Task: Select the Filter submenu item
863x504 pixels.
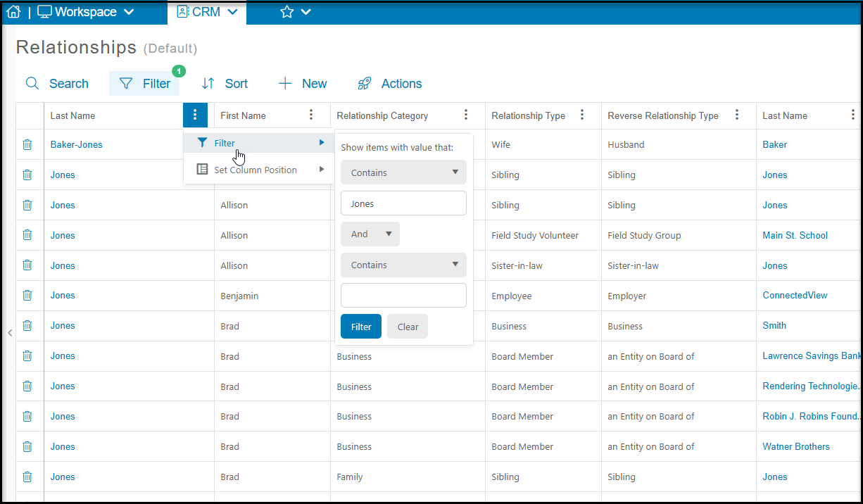Action: (259, 143)
